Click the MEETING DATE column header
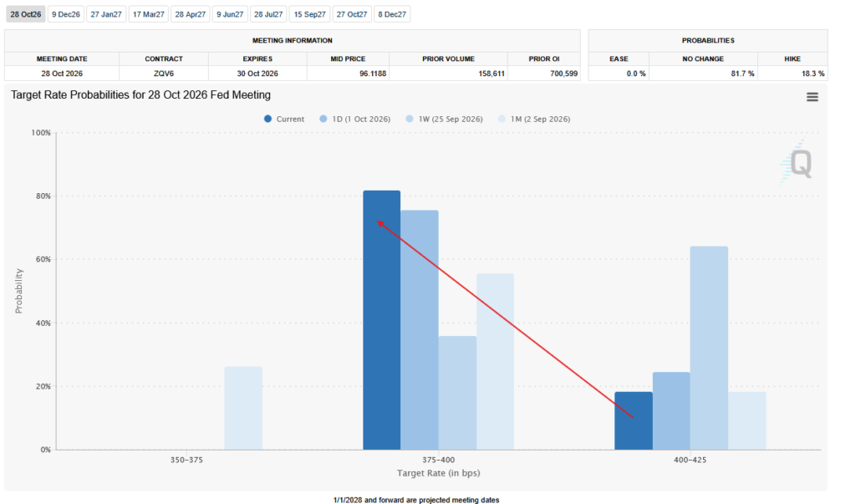 tap(62, 59)
